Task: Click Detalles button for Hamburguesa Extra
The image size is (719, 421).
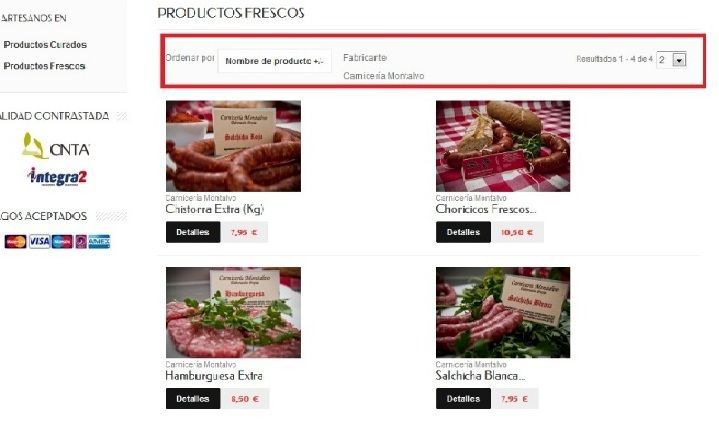Action: (193, 399)
